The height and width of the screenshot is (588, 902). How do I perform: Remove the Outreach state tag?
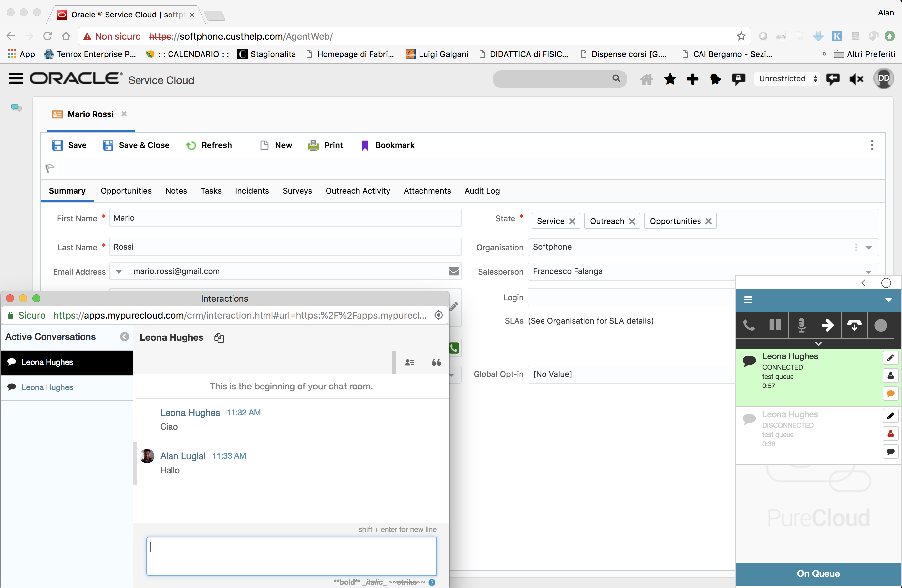point(632,221)
